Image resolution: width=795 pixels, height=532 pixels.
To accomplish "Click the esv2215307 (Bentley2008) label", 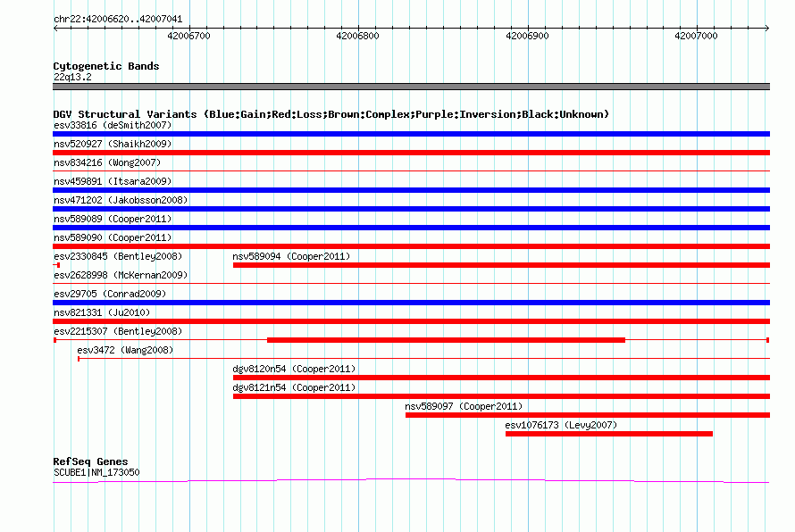I will (118, 331).
